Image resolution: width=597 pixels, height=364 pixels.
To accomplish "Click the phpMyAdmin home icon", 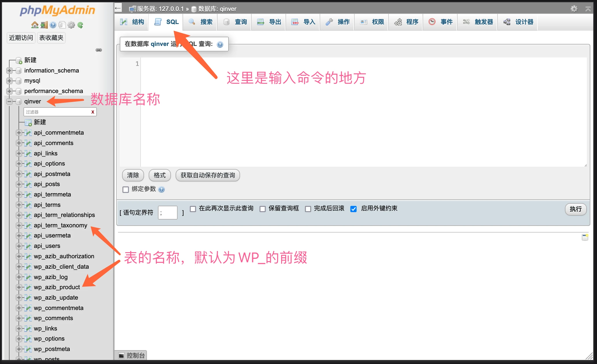I will [x=35, y=25].
